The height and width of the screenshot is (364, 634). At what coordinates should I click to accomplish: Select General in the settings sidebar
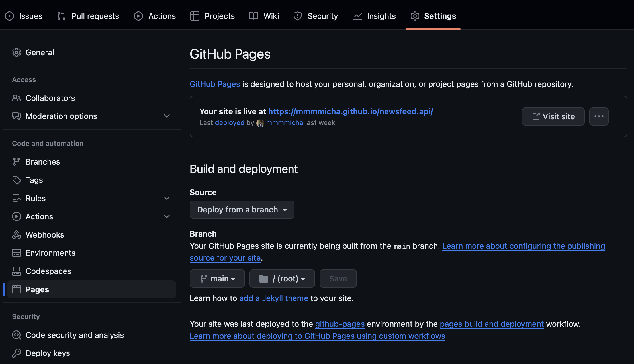click(x=92, y=52)
